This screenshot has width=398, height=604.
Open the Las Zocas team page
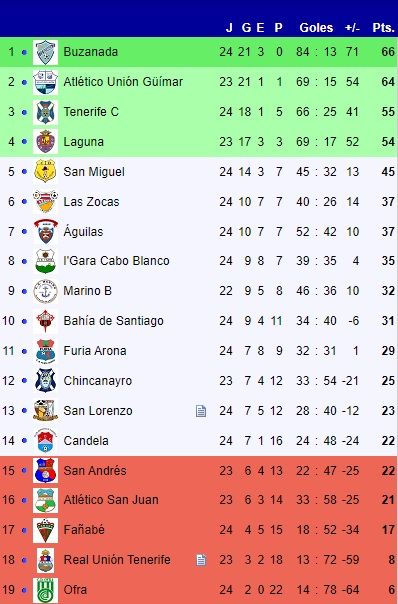tap(91, 201)
